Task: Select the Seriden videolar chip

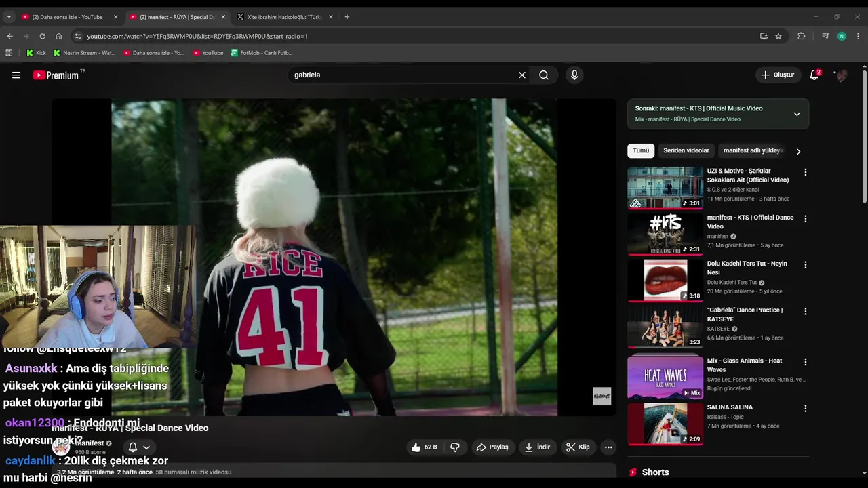Action: 686,151
